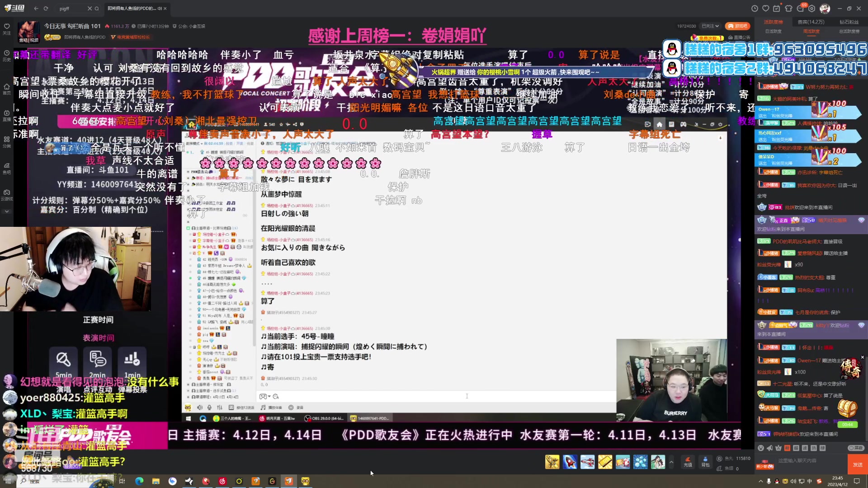Select the 周活跃度 sub-tab

click(811, 31)
